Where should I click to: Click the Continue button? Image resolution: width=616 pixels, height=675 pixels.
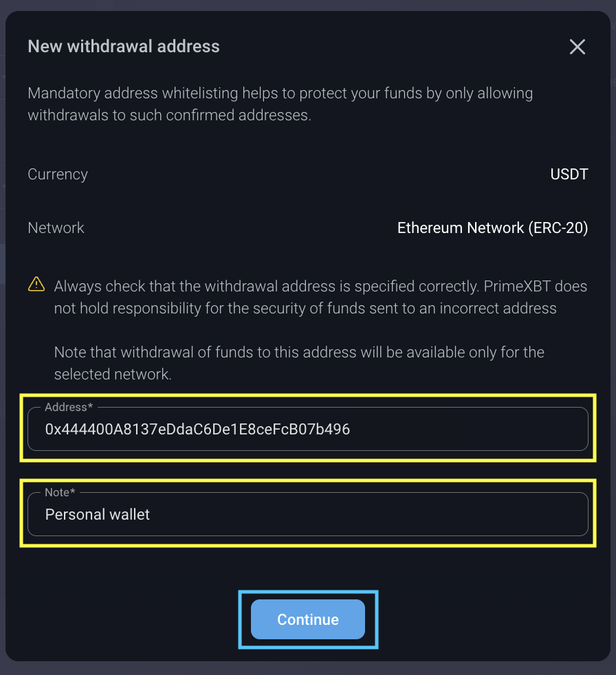pos(308,619)
